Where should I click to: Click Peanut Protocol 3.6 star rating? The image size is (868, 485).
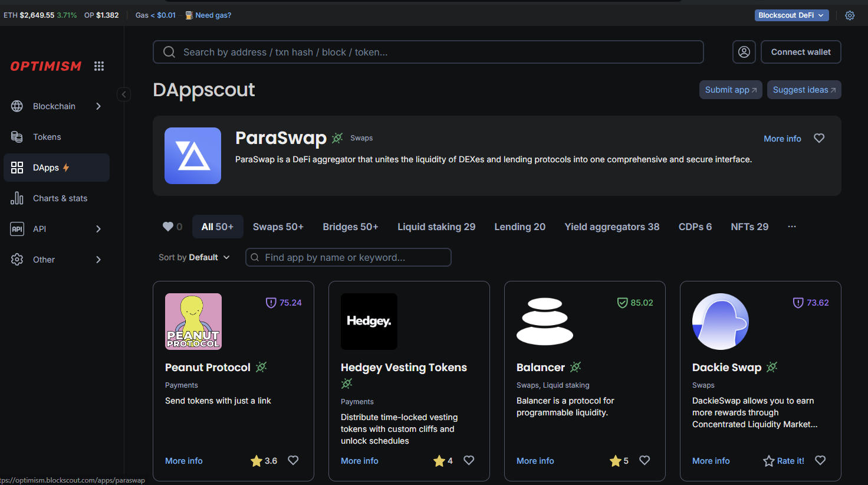tap(264, 461)
